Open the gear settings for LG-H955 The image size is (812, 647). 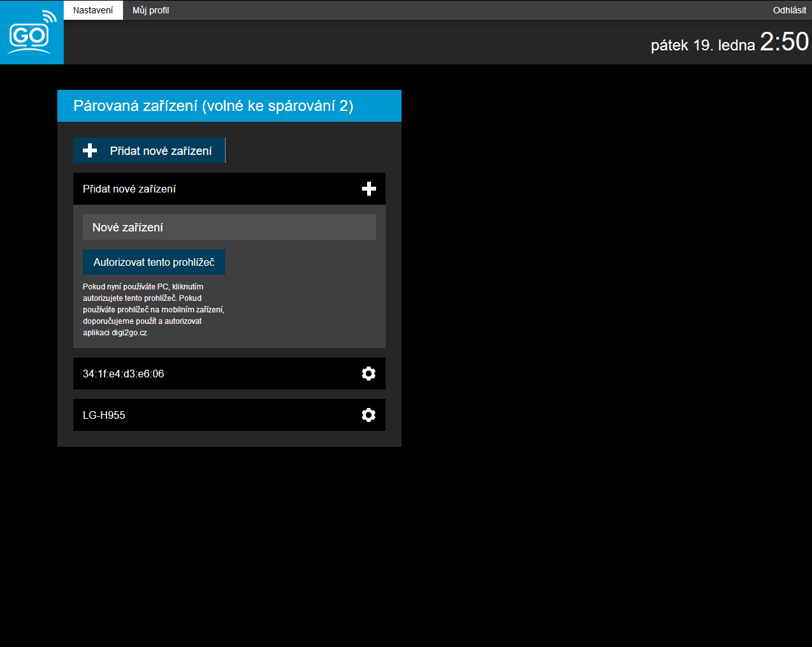point(368,415)
